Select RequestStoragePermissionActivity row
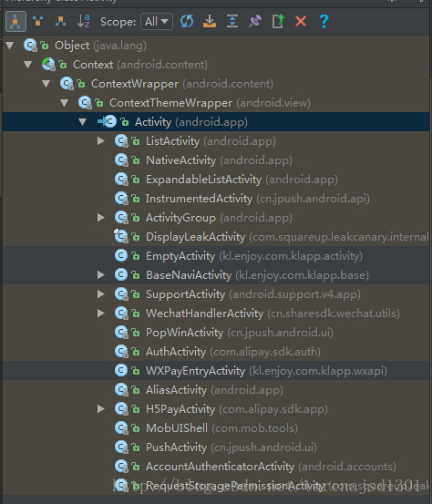This screenshot has width=432, height=504. pyautogui.click(x=216, y=486)
